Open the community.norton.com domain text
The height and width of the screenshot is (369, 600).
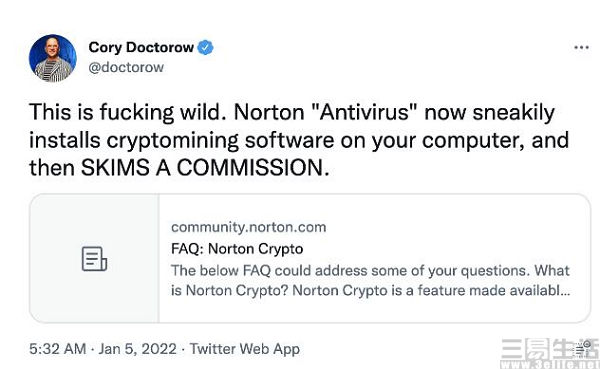tap(248, 227)
